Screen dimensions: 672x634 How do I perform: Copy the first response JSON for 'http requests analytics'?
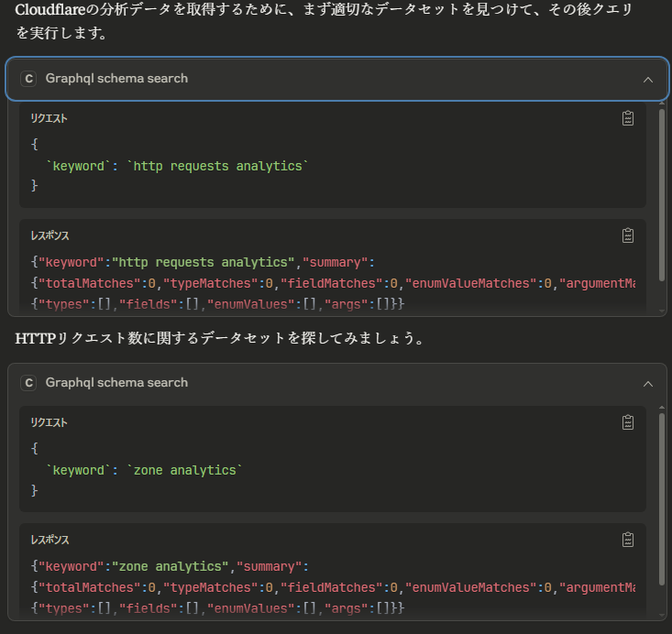[628, 235]
